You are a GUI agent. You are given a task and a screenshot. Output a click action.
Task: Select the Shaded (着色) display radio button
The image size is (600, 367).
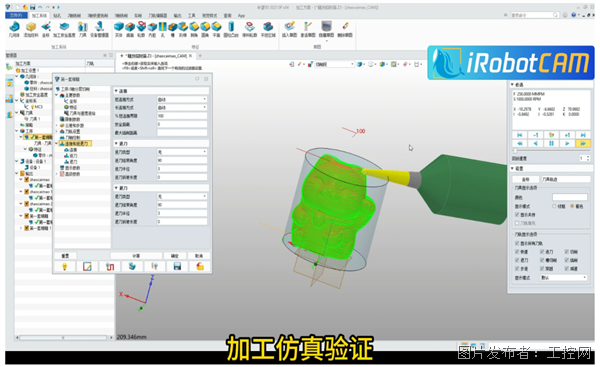coord(572,206)
